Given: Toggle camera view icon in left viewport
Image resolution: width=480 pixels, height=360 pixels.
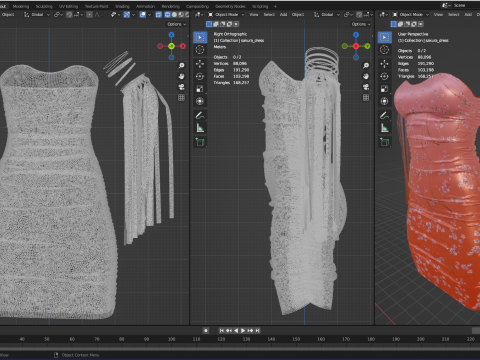Looking at the screenshot, I should (x=181, y=87).
